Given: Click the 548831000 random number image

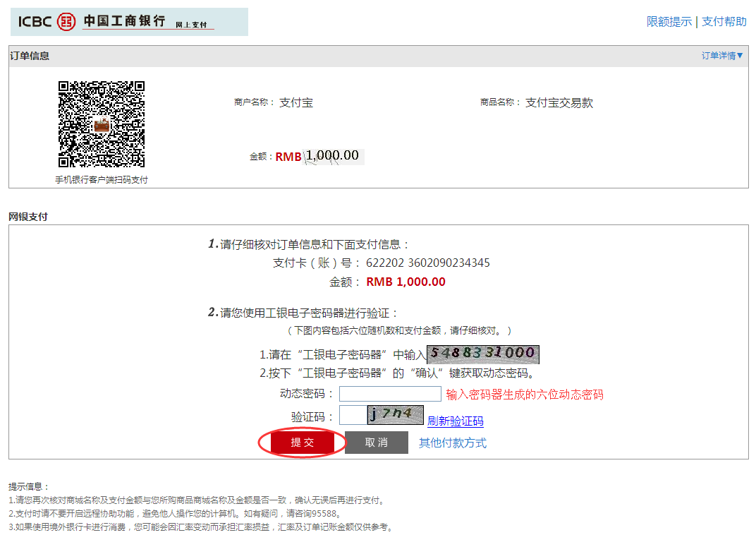Looking at the screenshot, I should pyautogui.click(x=483, y=354).
